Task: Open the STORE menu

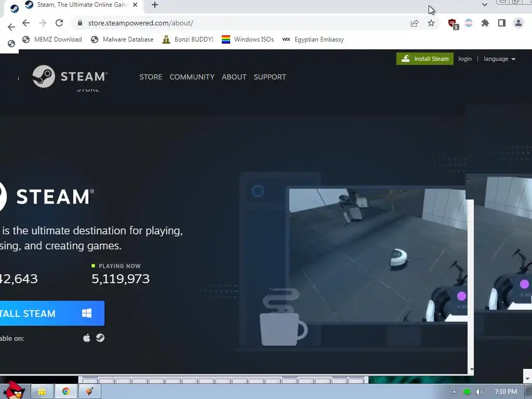Action: pyautogui.click(x=151, y=77)
